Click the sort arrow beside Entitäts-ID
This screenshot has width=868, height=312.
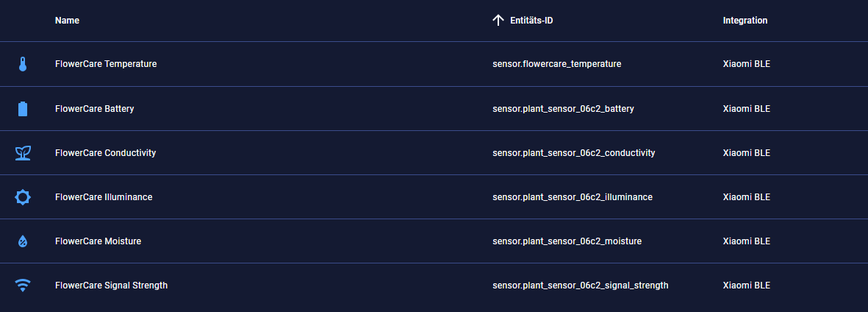[x=498, y=21]
